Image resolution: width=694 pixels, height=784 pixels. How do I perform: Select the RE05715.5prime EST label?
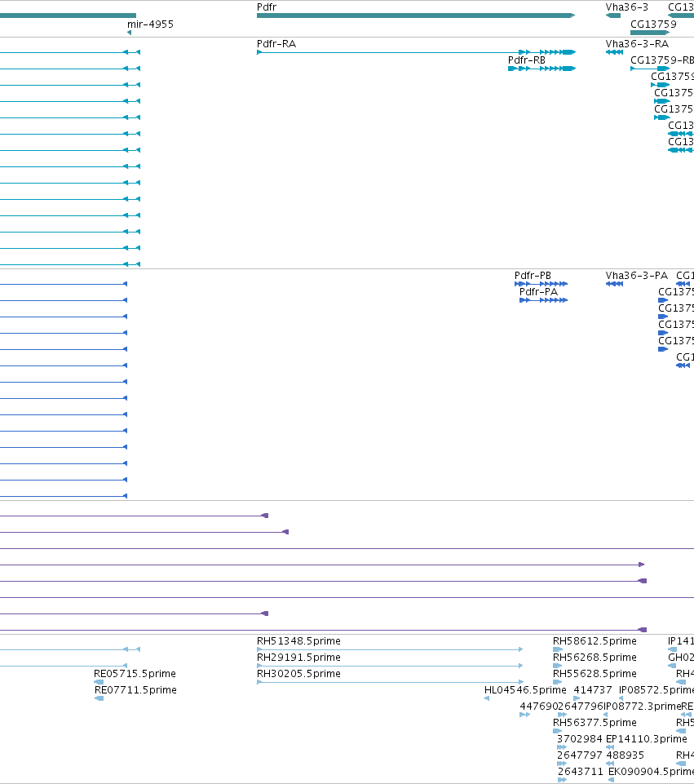click(135, 674)
